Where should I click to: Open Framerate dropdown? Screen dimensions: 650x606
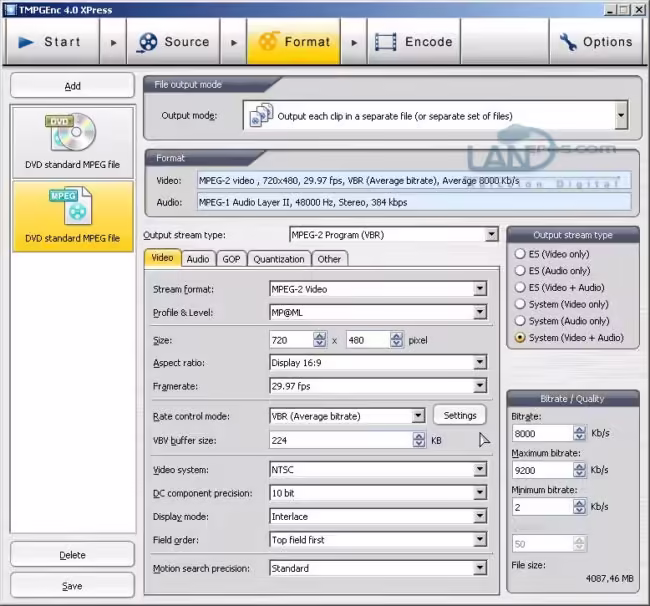click(480, 386)
